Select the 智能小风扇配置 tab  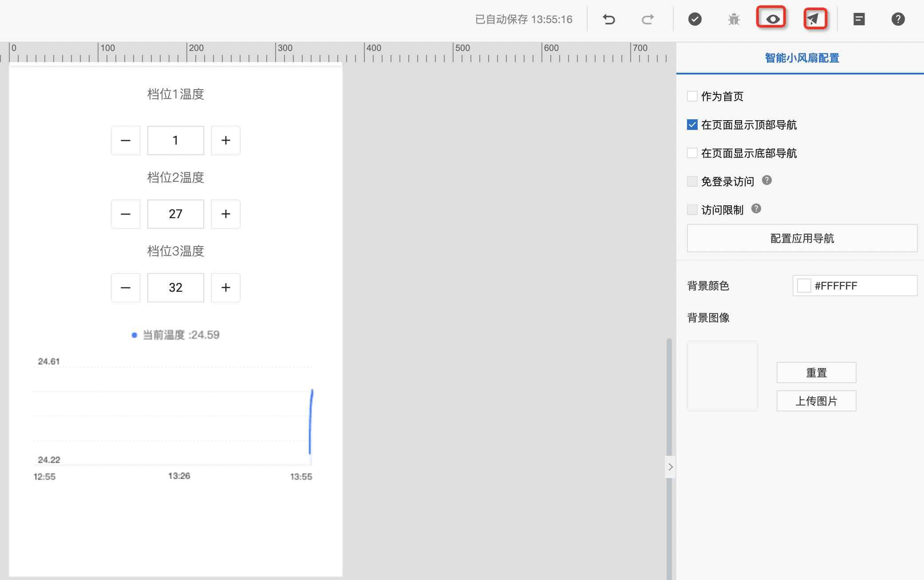click(x=802, y=58)
